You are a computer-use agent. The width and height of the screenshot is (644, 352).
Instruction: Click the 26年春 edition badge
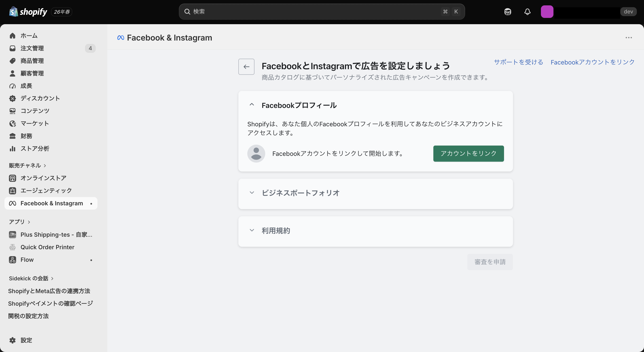pos(62,12)
